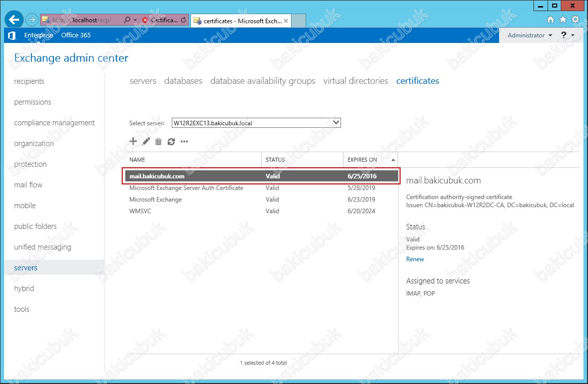
Task: Click the Renew certificate link
Action: pyautogui.click(x=415, y=259)
